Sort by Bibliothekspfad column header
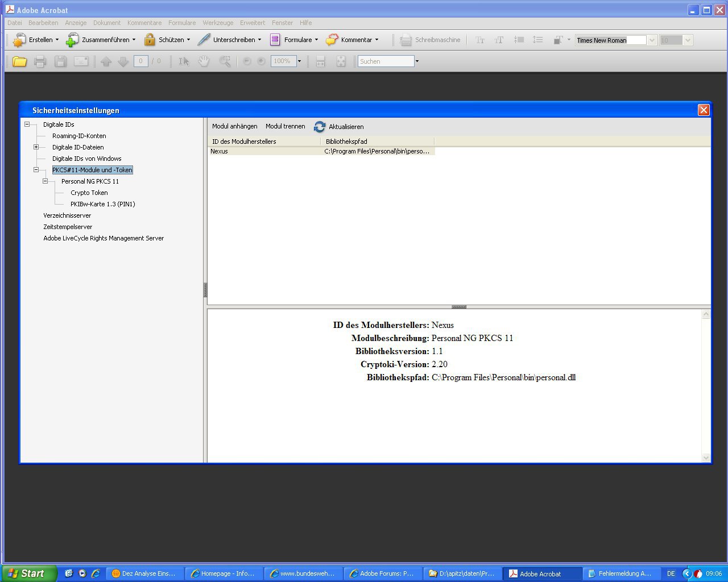This screenshot has height=582, width=728. (x=378, y=141)
